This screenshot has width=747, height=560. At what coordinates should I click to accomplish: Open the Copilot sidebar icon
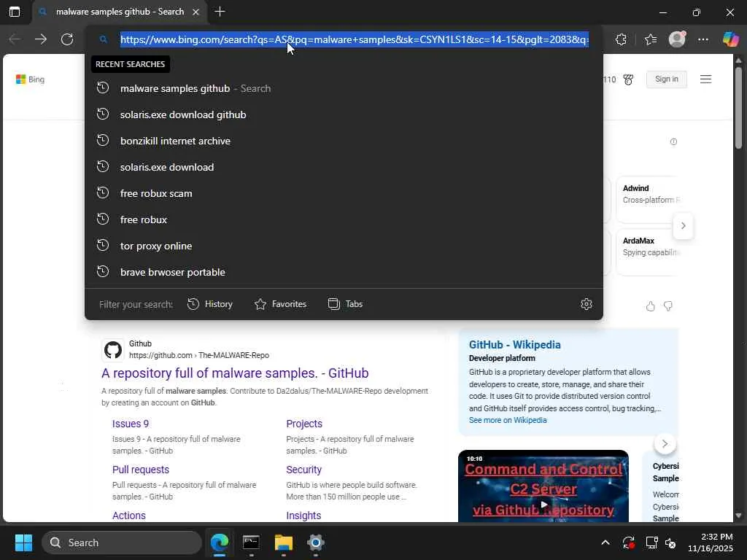[730, 39]
